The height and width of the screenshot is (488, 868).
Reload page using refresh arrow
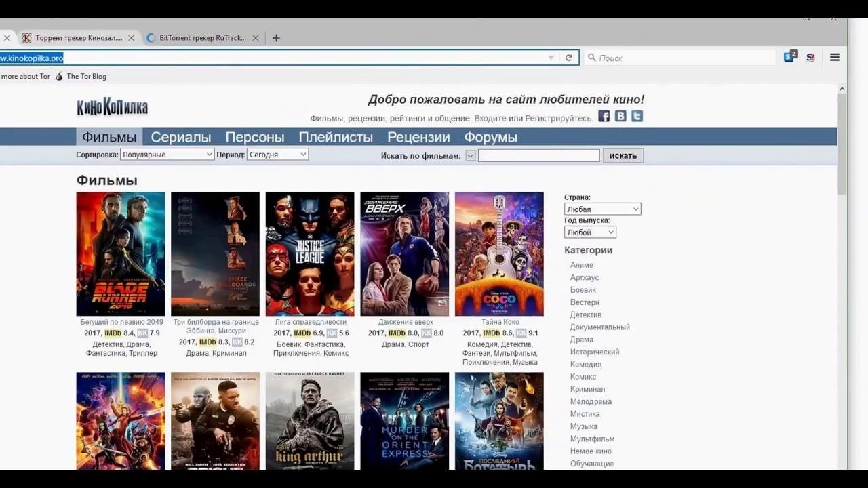[x=569, y=58]
